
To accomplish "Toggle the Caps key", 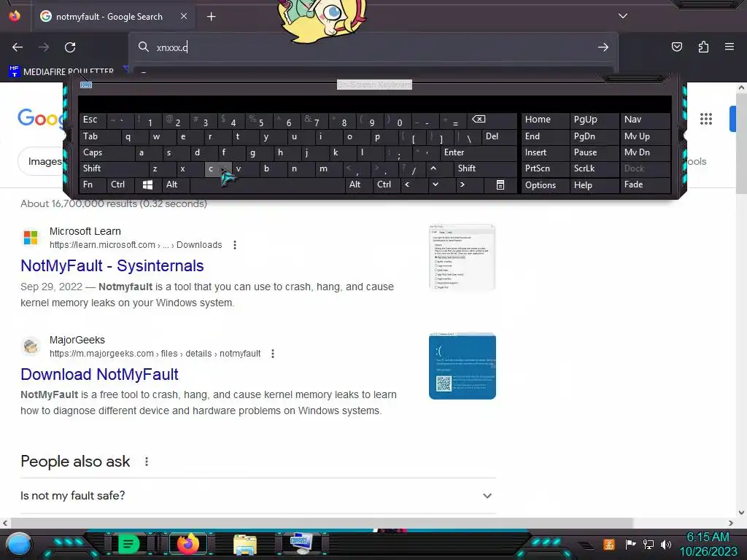I will pos(106,152).
